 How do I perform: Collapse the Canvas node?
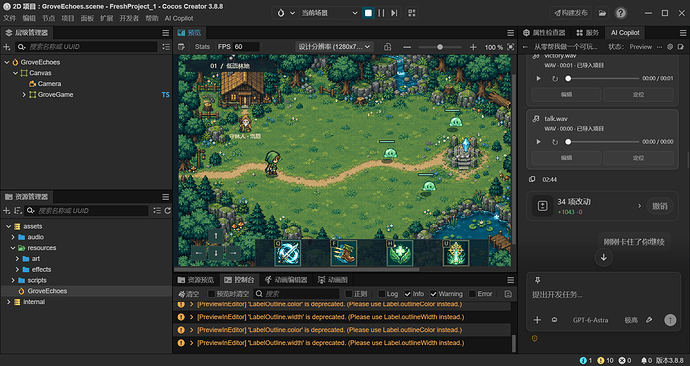point(15,73)
